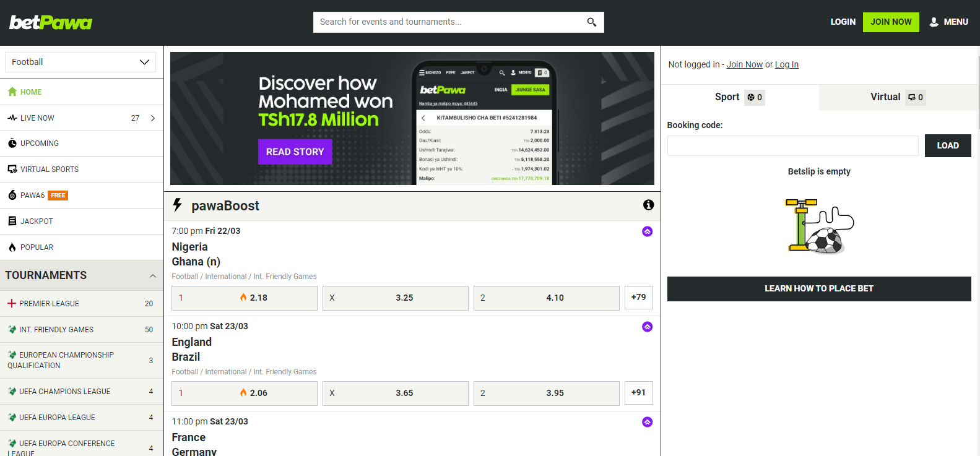Viewport: 980px width, 456px height.
Task: Click the betPawa logo
Action: 51,23
